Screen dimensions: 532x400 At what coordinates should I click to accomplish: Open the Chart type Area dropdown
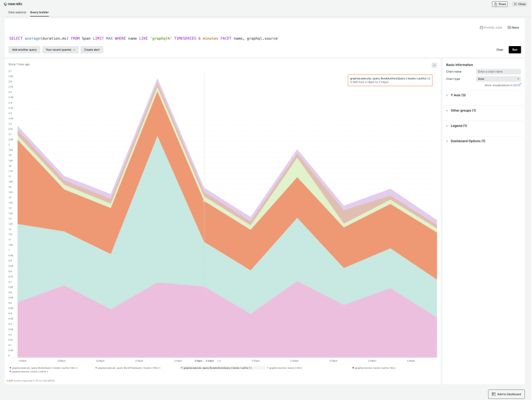tap(498, 79)
